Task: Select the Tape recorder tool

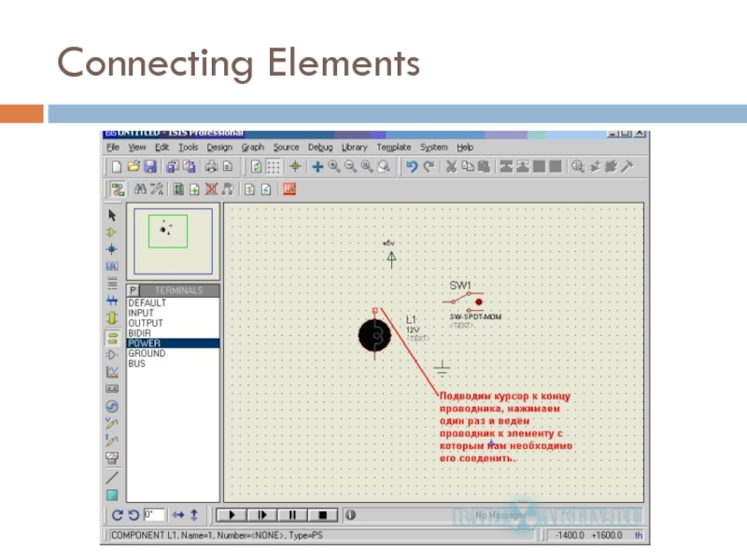Action: pyautogui.click(x=112, y=389)
